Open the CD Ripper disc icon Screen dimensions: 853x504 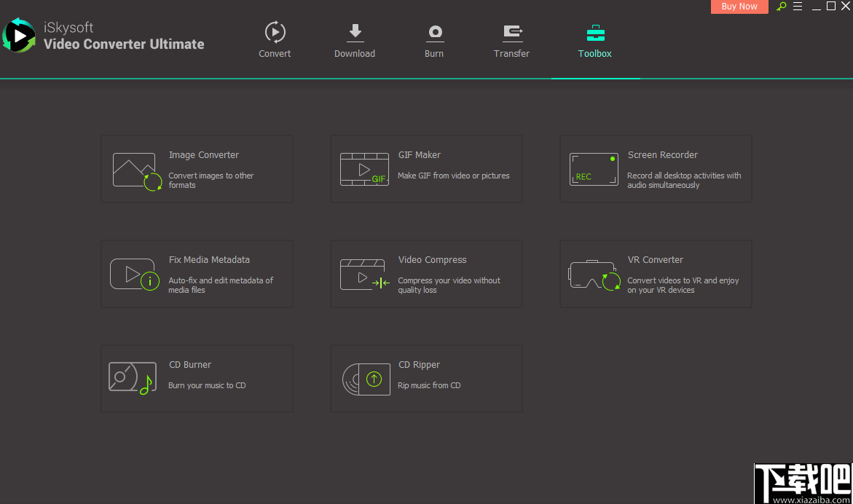(x=366, y=379)
